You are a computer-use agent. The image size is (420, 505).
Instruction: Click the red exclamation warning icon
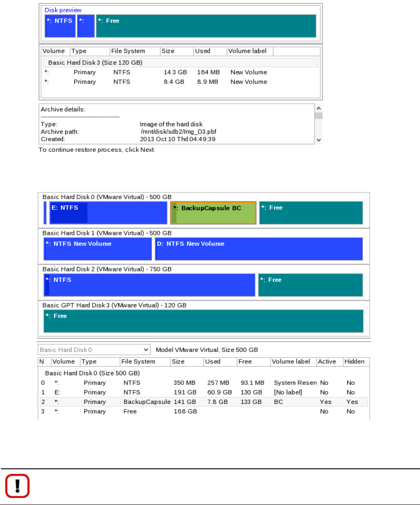click(x=17, y=486)
